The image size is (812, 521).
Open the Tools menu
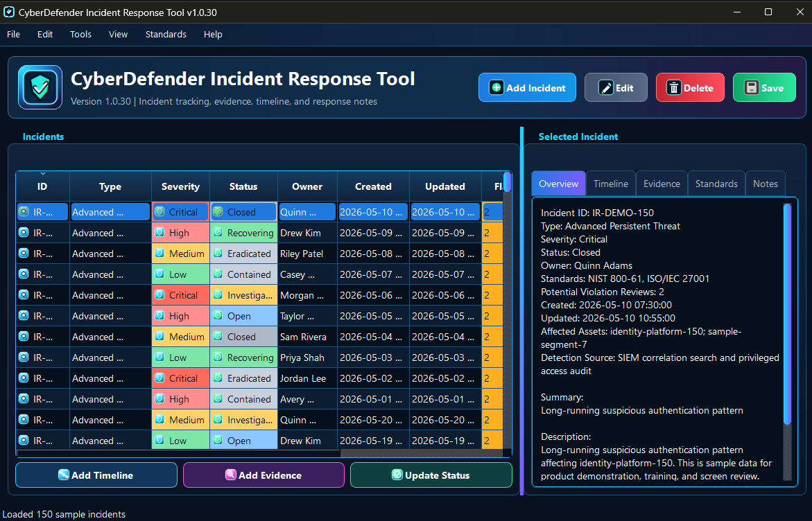click(x=81, y=34)
